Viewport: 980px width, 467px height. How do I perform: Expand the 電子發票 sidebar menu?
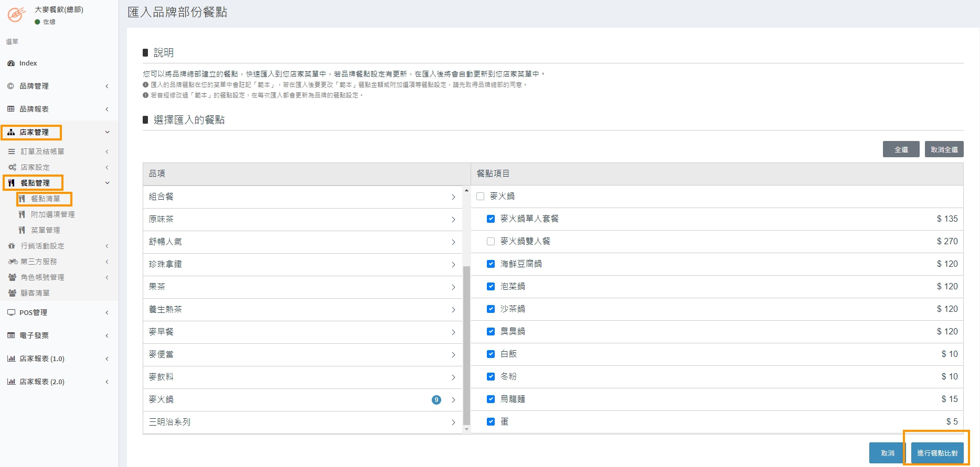(x=58, y=335)
